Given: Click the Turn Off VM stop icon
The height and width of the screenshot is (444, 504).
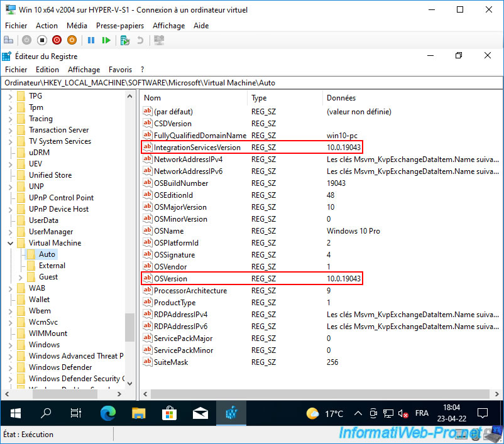Looking at the screenshot, I should click(x=41, y=40).
